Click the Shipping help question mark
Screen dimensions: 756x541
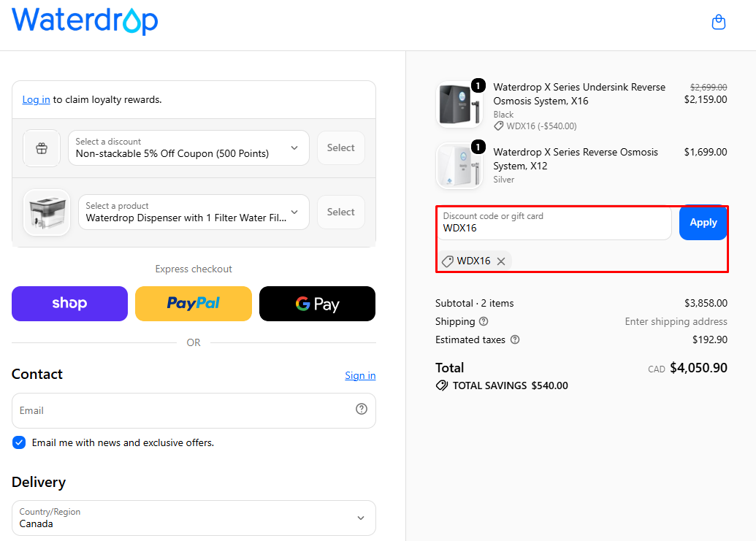[484, 321]
